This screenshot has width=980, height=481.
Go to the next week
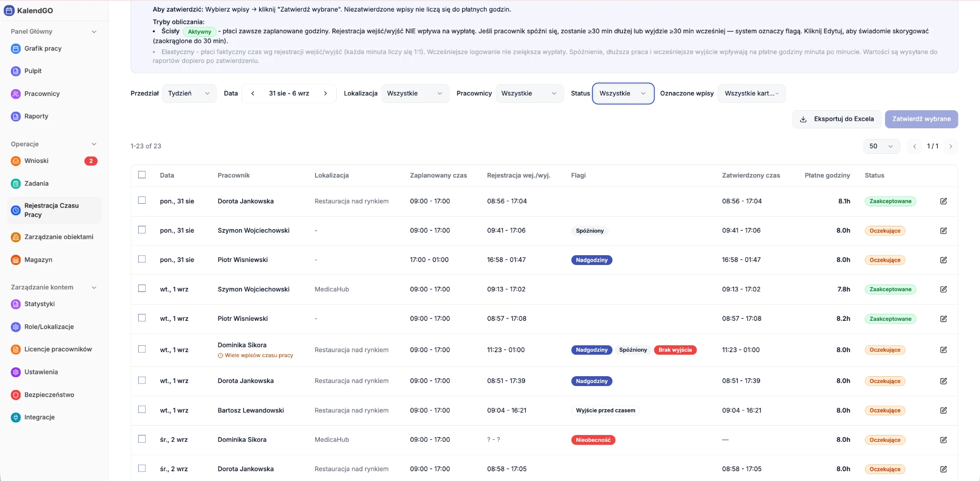[325, 94]
